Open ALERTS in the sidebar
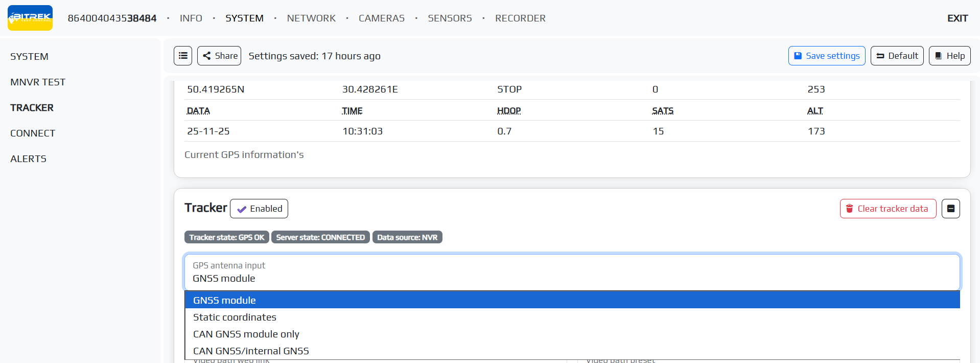The image size is (980, 363). [29, 158]
